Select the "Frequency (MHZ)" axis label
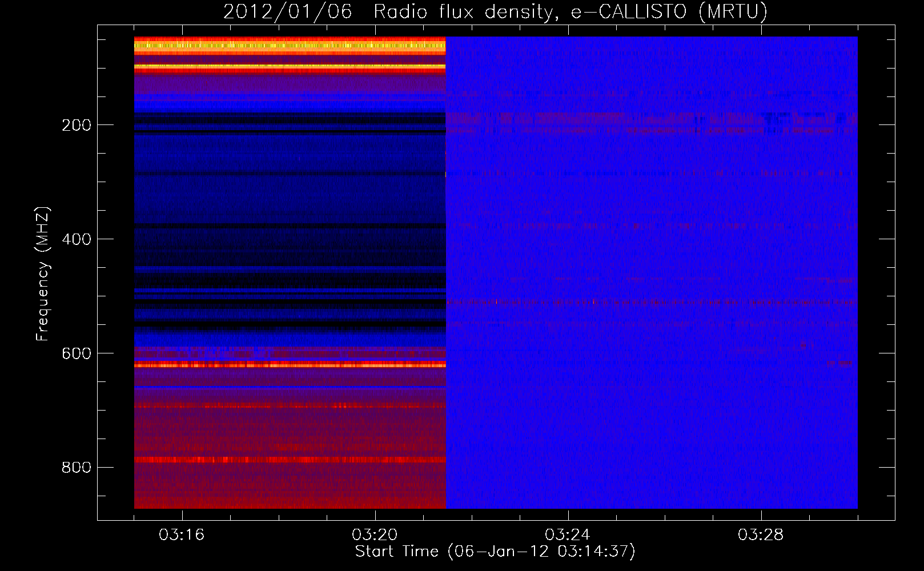Image resolution: width=924 pixels, height=571 pixels. [x=42, y=274]
